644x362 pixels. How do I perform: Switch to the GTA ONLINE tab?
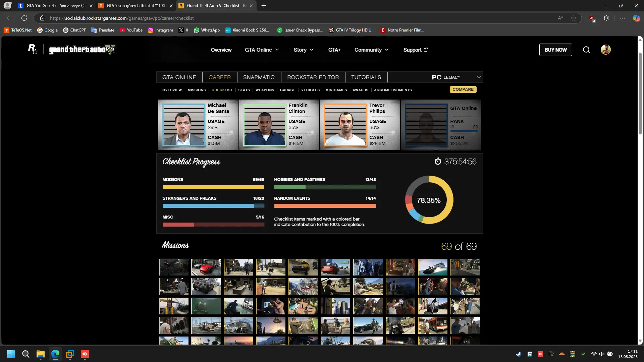click(179, 77)
